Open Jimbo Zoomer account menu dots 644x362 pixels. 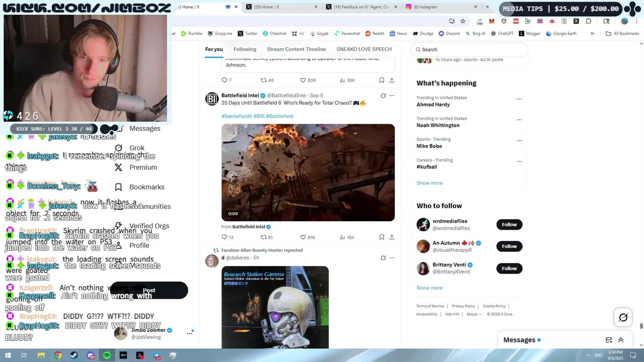pyautogui.click(x=190, y=333)
